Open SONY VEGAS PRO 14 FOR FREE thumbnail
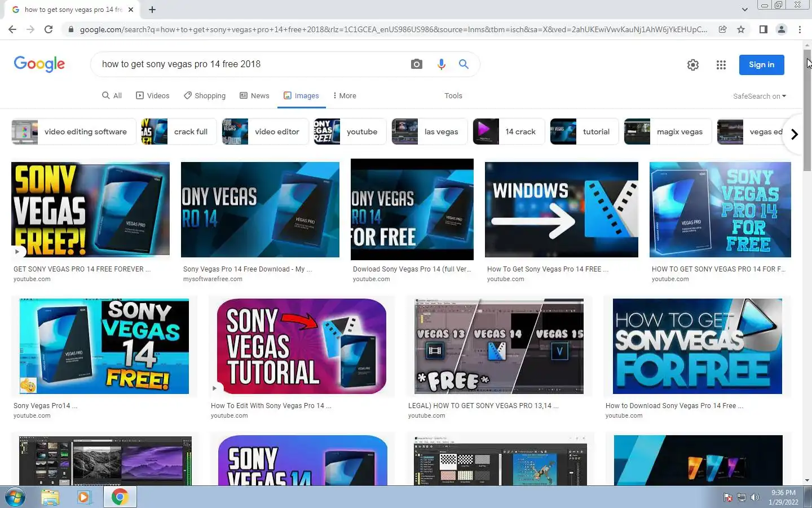Screen dimensions: 812x508 tap(720, 210)
